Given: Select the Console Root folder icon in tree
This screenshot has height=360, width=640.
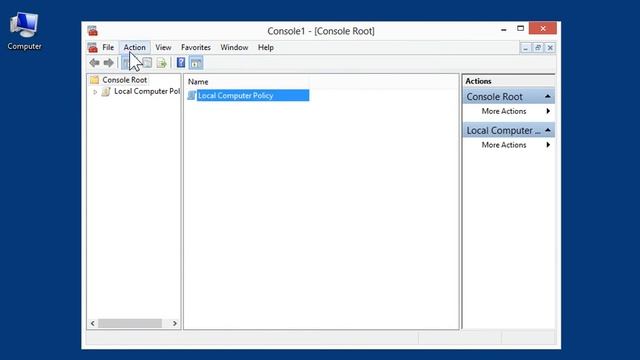Looking at the screenshot, I should [x=95, y=80].
